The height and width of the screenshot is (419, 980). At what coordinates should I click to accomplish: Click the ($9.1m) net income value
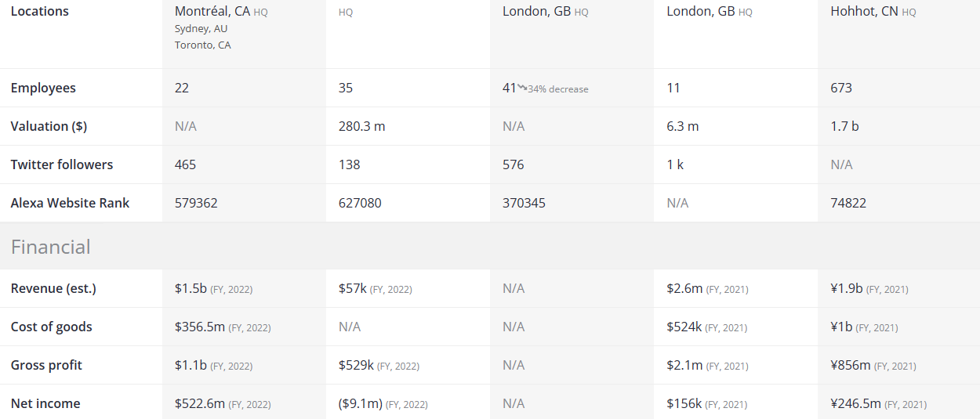[x=360, y=403]
